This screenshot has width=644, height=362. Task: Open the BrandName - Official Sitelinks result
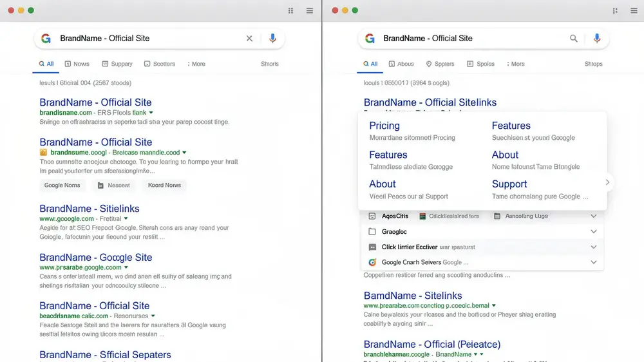(x=430, y=102)
